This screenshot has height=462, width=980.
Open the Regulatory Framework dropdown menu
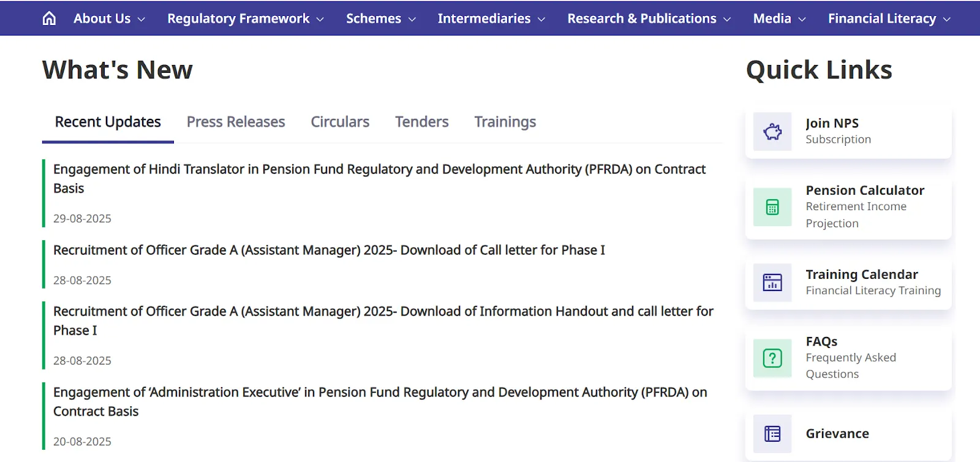(239, 18)
